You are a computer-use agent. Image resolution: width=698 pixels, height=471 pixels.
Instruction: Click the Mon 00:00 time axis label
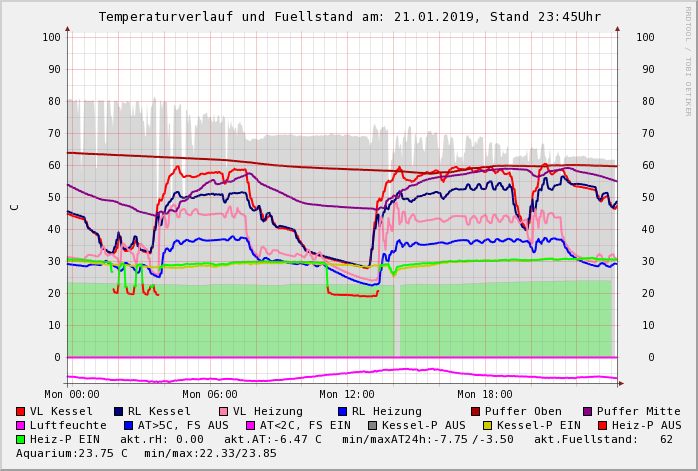[x=72, y=394]
